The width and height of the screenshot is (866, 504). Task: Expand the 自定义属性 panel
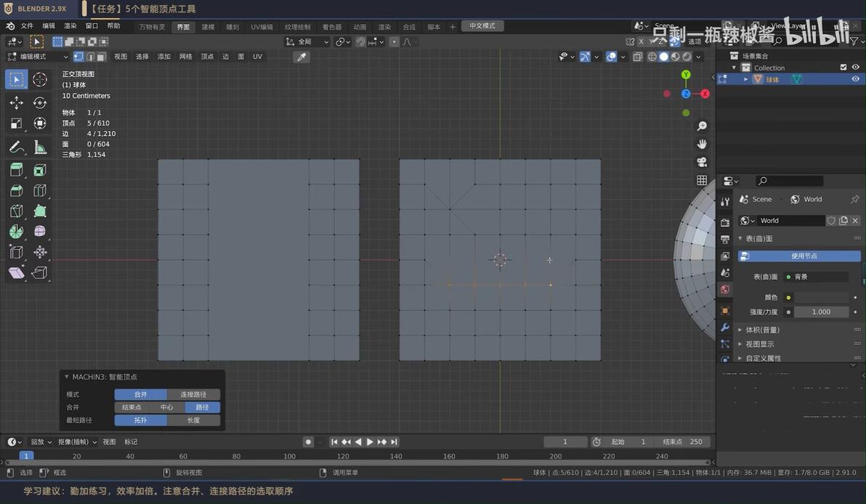pyautogui.click(x=740, y=358)
